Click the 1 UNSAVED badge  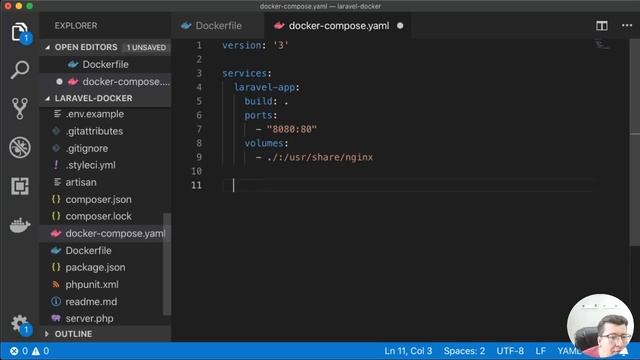146,47
